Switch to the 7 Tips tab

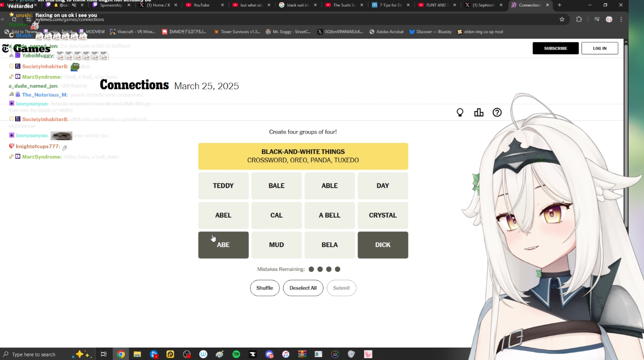pos(391,5)
